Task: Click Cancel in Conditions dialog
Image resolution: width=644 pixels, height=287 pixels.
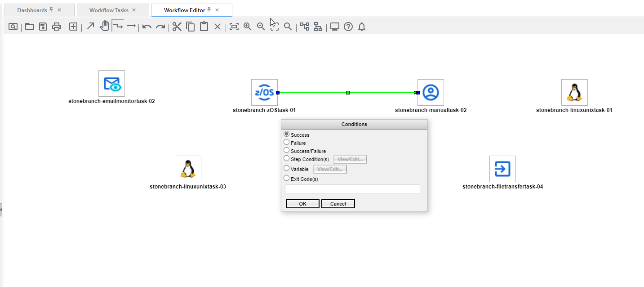Action: [x=338, y=204]
